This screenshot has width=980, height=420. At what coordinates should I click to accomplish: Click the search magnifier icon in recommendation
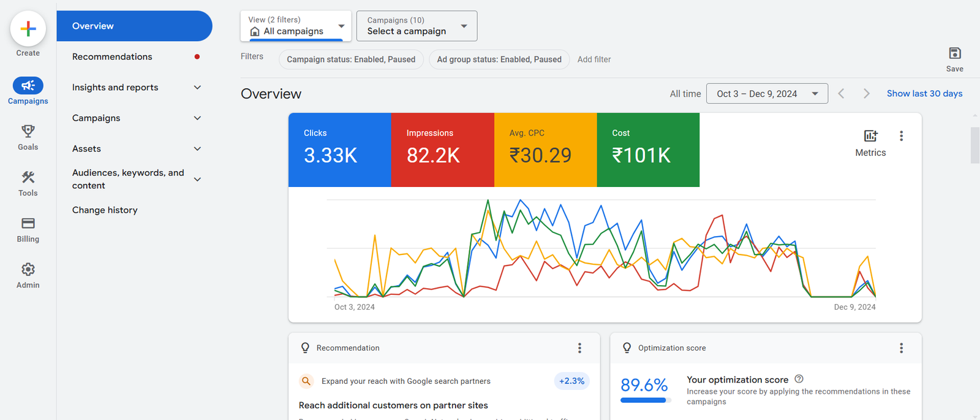(306, 381)
